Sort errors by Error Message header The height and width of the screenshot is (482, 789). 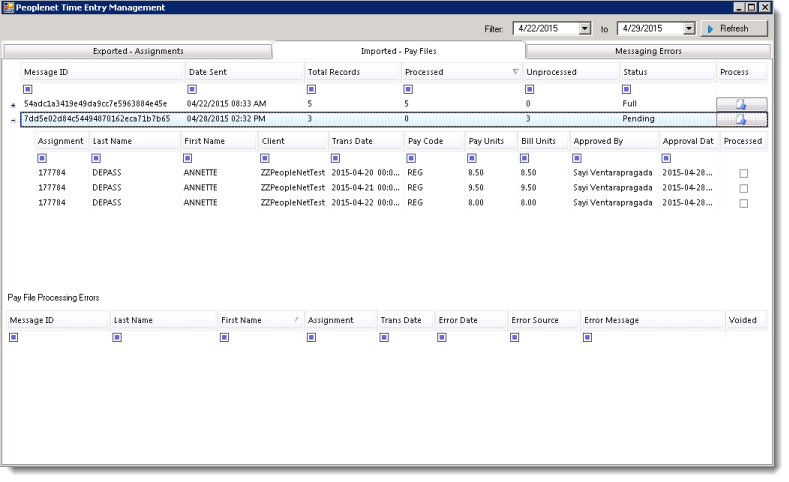click(x=653, y=320)
